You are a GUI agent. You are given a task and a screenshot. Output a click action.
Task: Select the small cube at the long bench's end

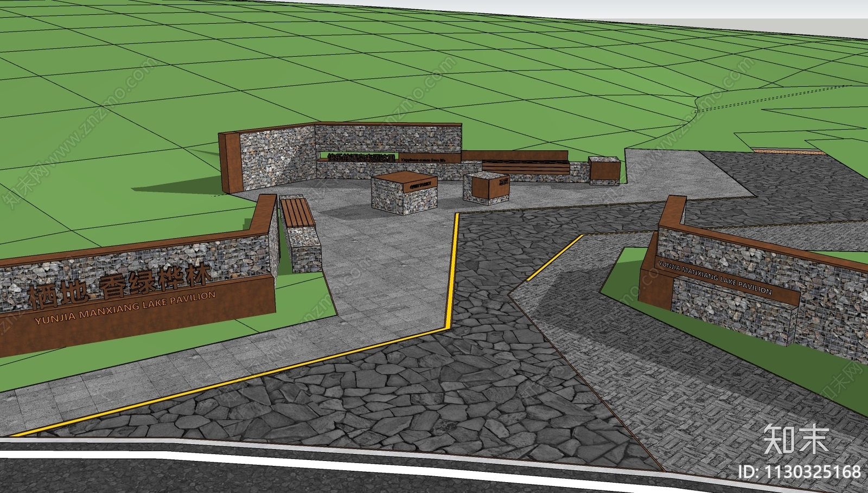point(604,170)
